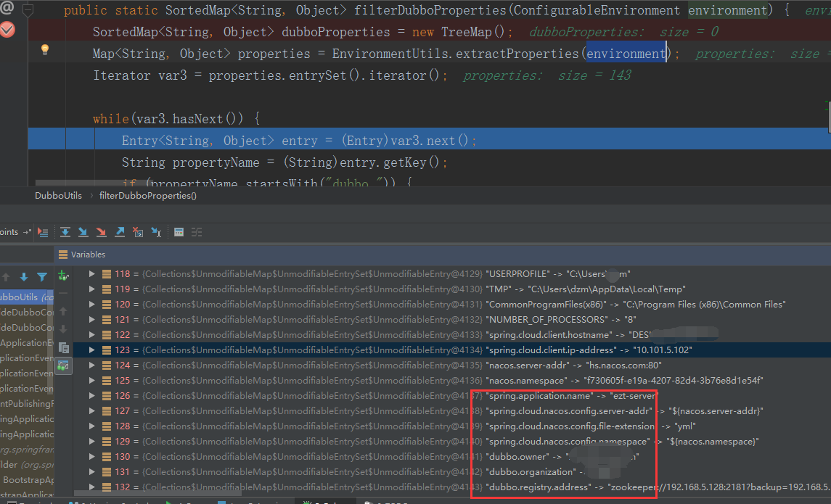Select the BootstrapAp stack frame
The image size is (831, 504).
tap(27, 479)
